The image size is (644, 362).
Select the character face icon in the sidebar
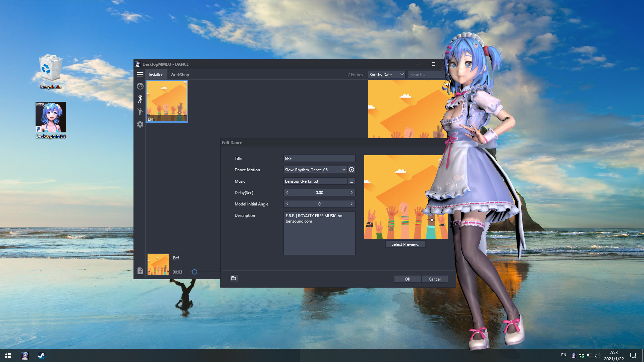140,86
